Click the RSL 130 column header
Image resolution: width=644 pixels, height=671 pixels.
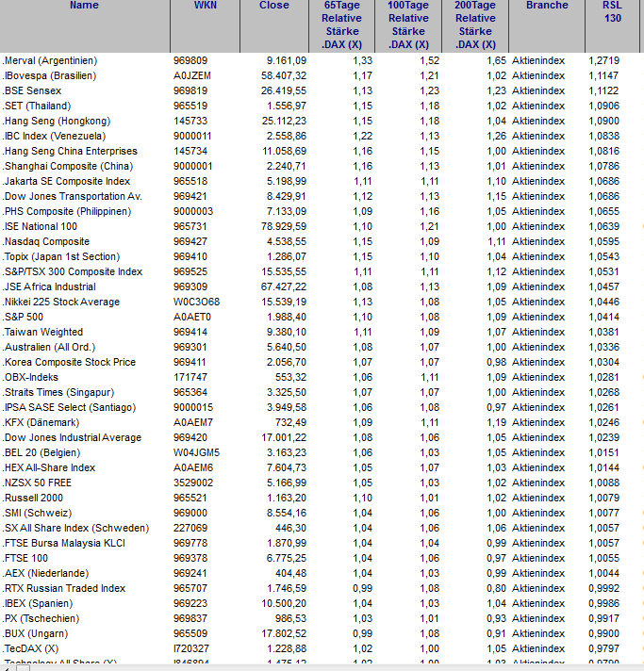pyautogui.click(x=612, y=11)
